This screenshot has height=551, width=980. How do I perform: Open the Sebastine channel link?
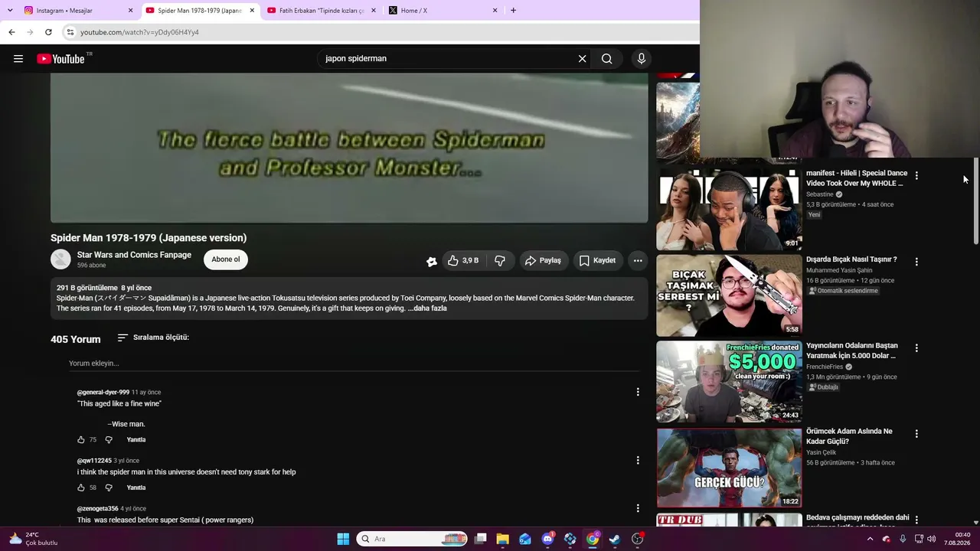pyautogui.click(x=819, y=194)
